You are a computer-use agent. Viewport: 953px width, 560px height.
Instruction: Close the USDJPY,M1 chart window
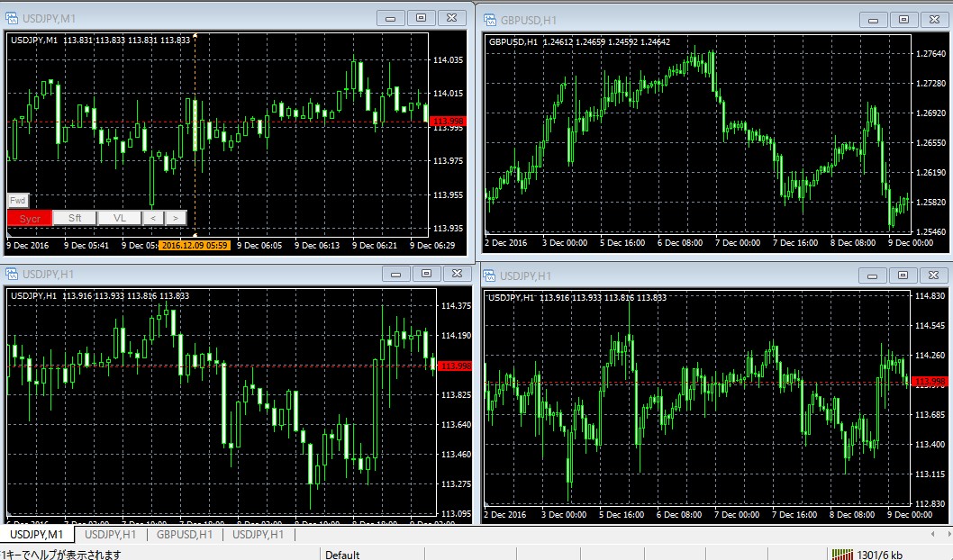(451, 18)
